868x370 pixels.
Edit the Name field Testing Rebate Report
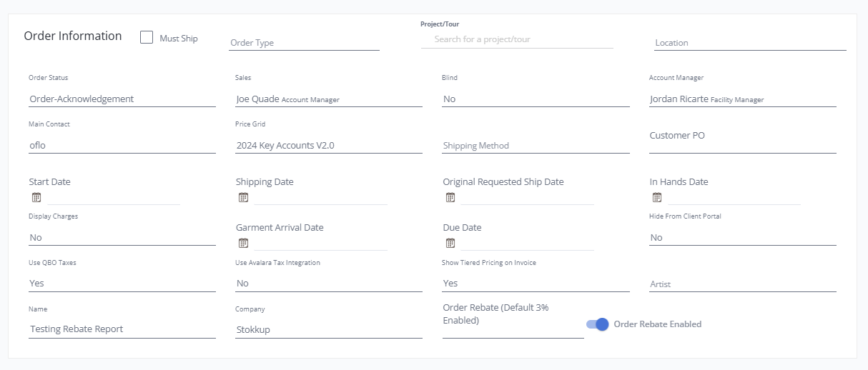click(x=122, y=329)
